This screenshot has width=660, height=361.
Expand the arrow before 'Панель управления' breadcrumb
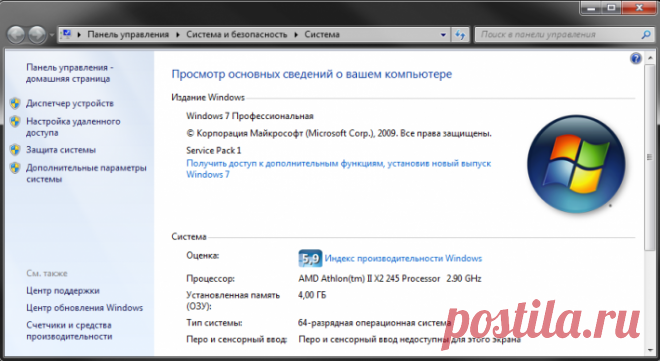coord(79,35)
